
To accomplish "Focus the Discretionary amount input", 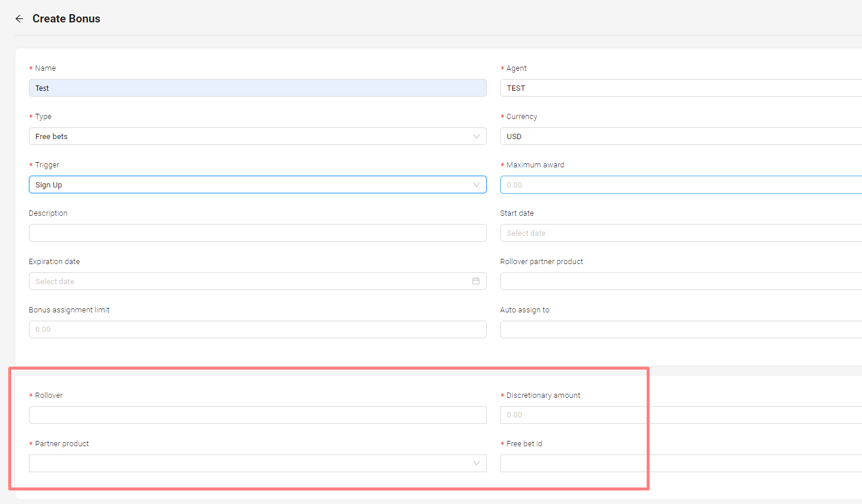I will point(572,415).
